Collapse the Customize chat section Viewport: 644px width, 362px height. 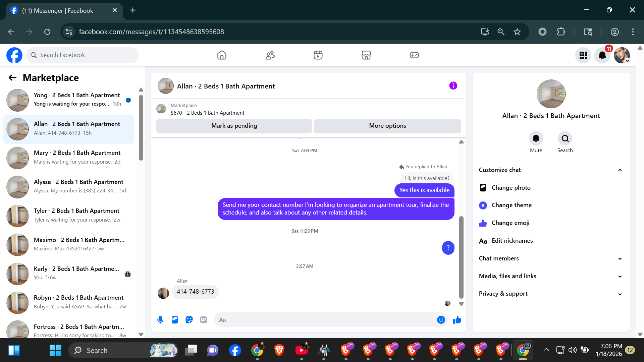coord(620,170)
